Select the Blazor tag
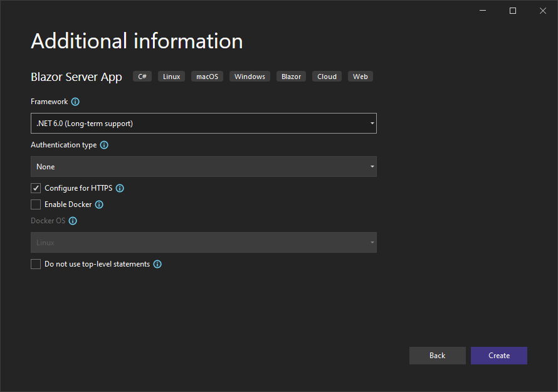Viewport: 558px width, 392px height. point(291,77)
